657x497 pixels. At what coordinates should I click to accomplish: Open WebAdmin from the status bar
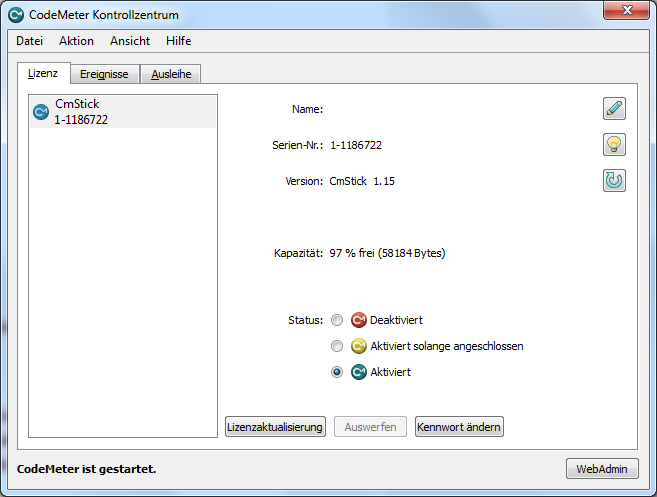tap(602, 469)
